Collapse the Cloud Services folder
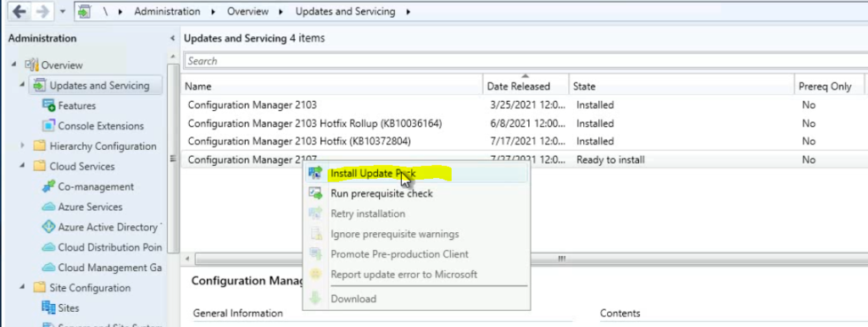 tap(23, 166)
